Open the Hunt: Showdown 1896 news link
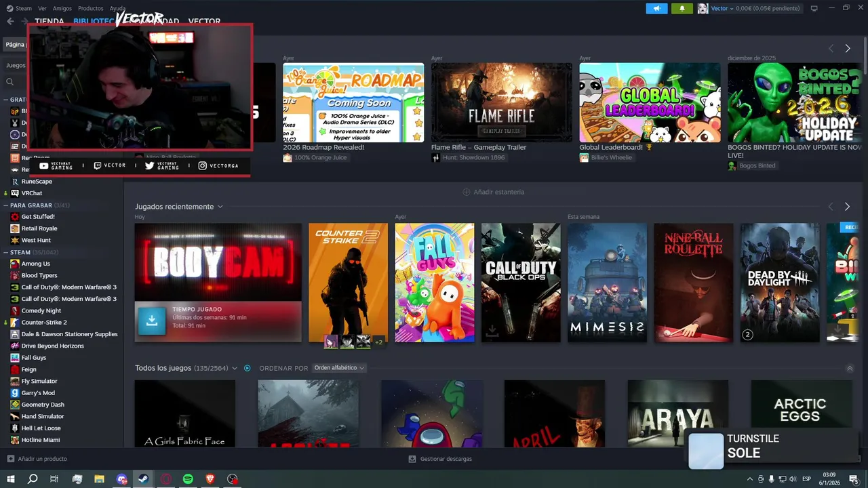Screen dimensions: 868x488 [474, 158]
